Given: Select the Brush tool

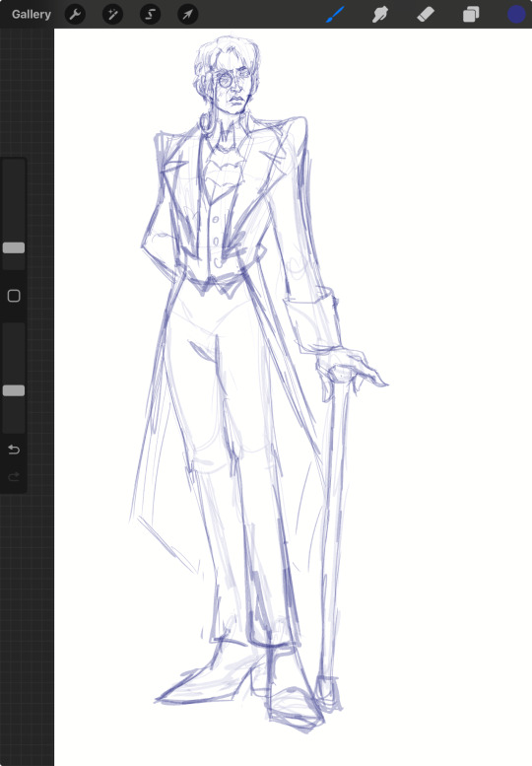Looking at the screenshot, I should (335, 14).
